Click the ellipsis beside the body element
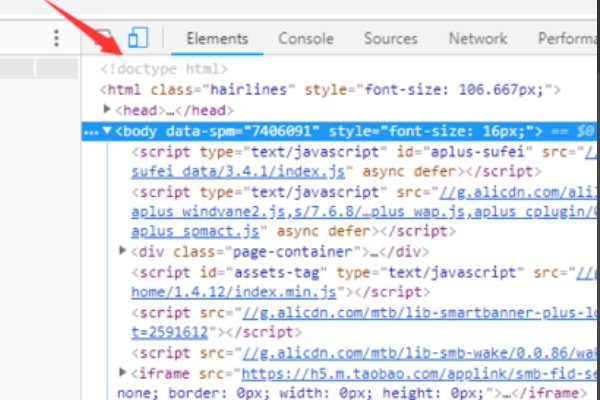This screenshot has width=600, height=400. click(x=92, y=131)
